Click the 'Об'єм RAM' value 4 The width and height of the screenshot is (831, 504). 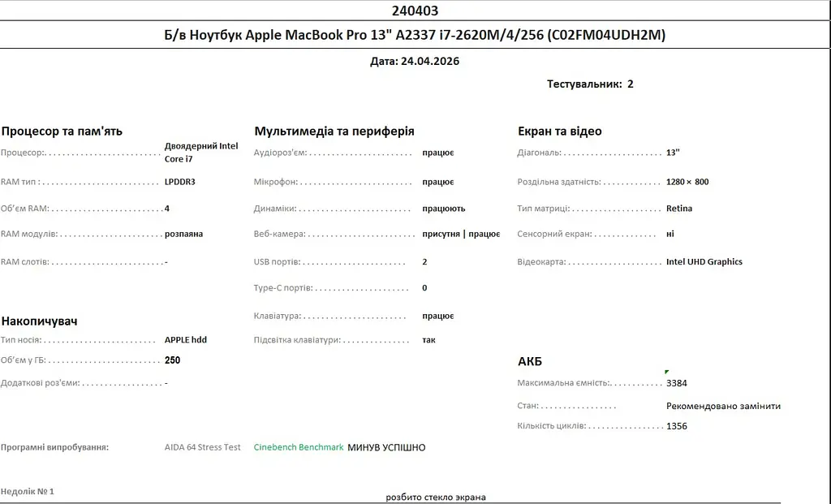(x=167, y=209)
